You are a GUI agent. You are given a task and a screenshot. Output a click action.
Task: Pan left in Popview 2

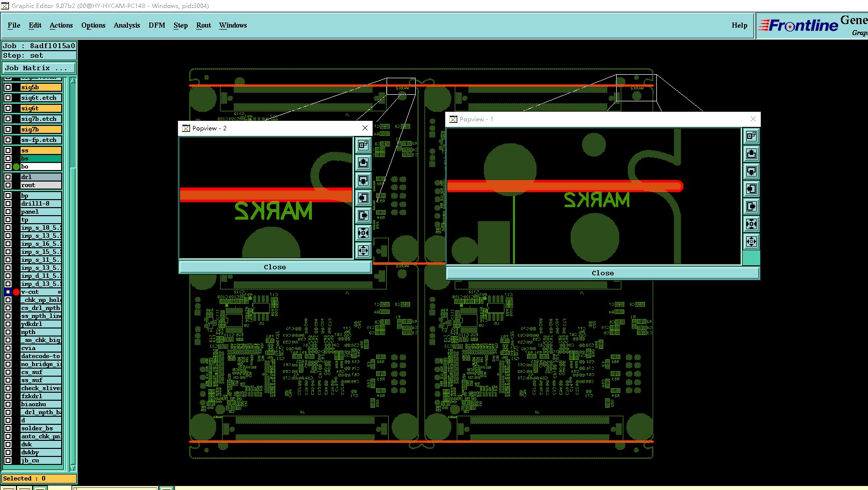[x=363, y=198]
